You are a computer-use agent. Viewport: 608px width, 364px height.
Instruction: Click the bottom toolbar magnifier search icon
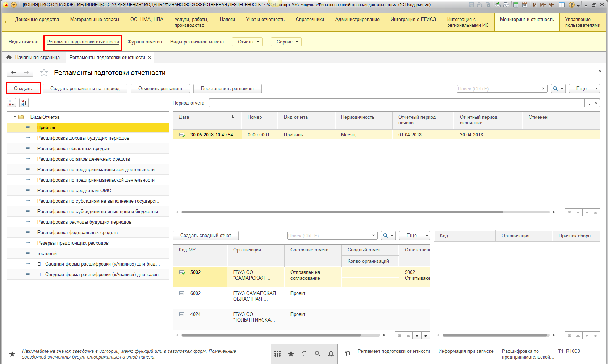pyautogui.click(x=318, y=354)
